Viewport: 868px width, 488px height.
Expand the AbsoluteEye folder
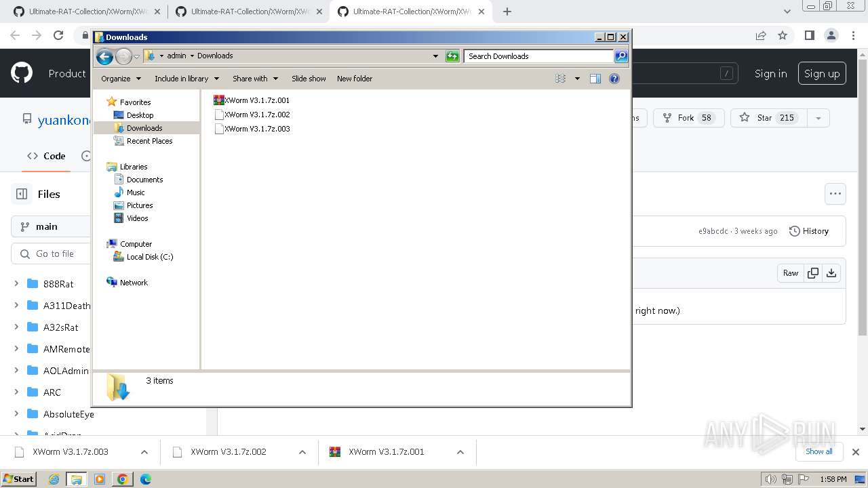(x=16, y=414)
